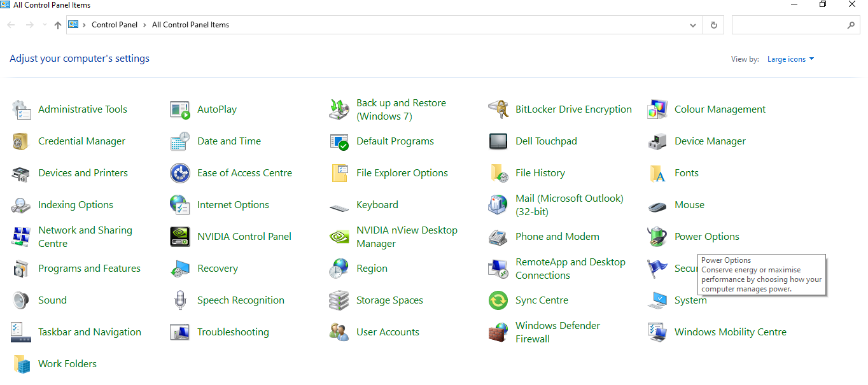The height and width of the screenshot is (385, 868).
Task: Open the Keyboard text link
Action: (377, 205)
